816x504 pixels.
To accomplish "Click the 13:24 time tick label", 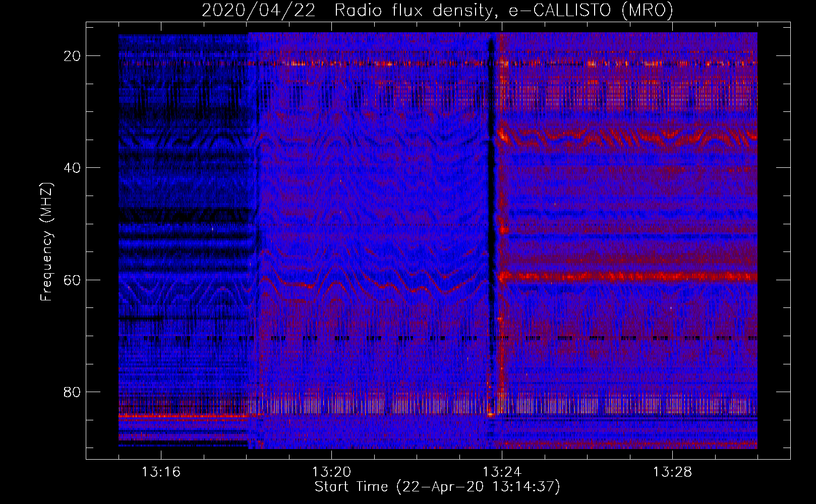I will click(x=502, y=472).
